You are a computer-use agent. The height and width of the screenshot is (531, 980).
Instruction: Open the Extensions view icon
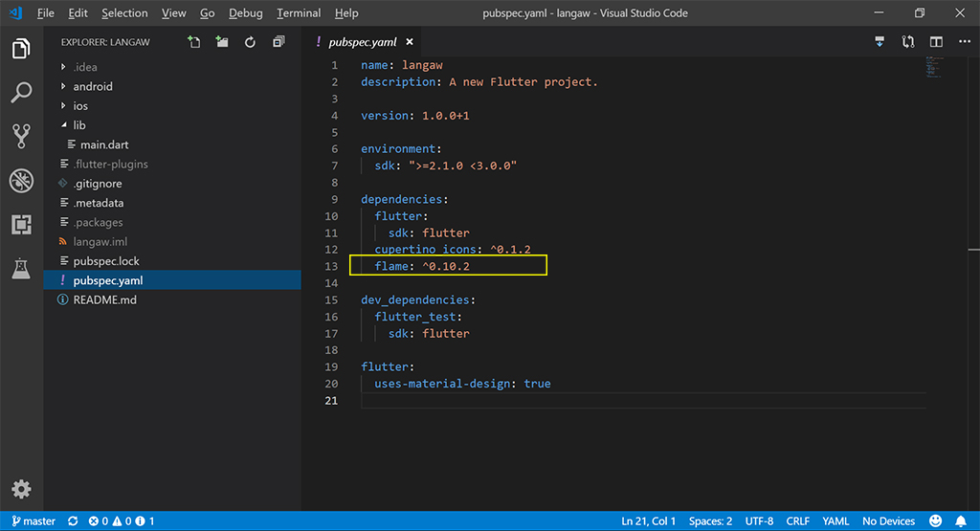pos(21,225)
